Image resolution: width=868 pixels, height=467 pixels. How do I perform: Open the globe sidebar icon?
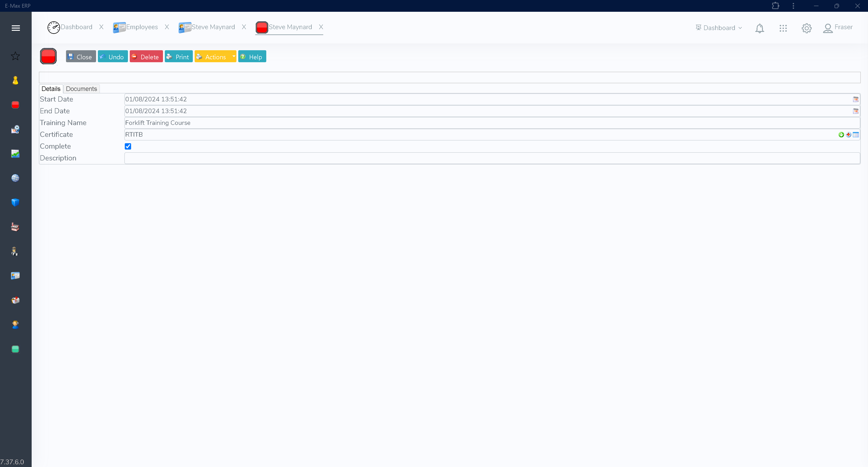tap(15, 178)
